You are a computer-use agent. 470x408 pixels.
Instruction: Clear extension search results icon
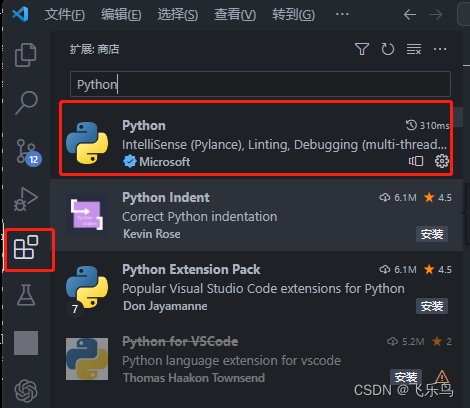(x=414, y=49)
